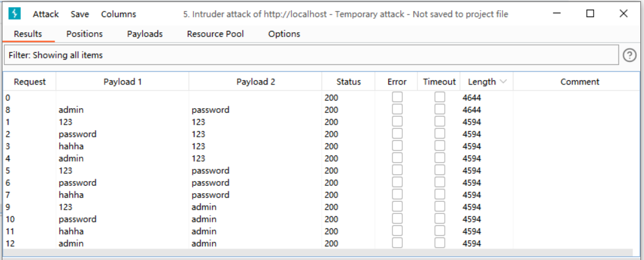The image size is (644, 260).
Task: Click the filter bar showing all items
Action: (311, 55)
